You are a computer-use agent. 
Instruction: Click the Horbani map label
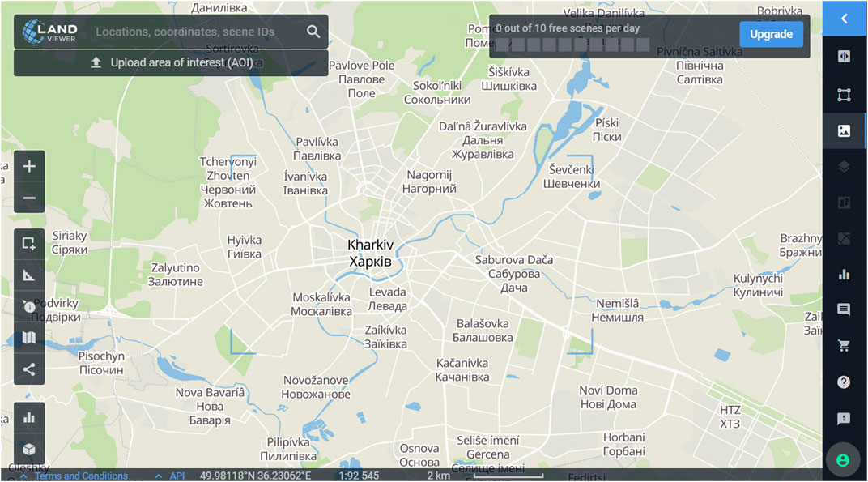[623, 444]
